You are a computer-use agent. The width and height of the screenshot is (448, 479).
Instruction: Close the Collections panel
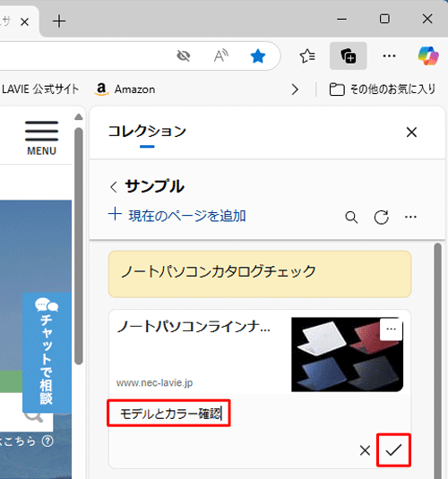pos(411,133)
